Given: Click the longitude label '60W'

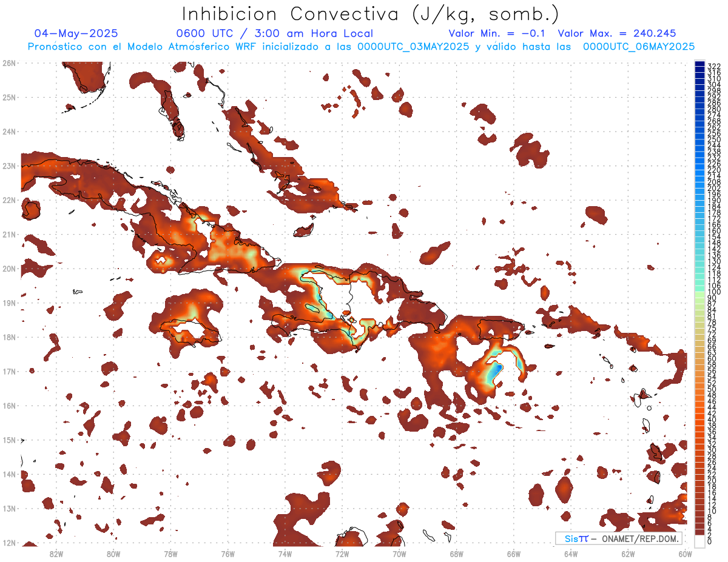Looking at the screenshot, I should (x=685, y=554).
